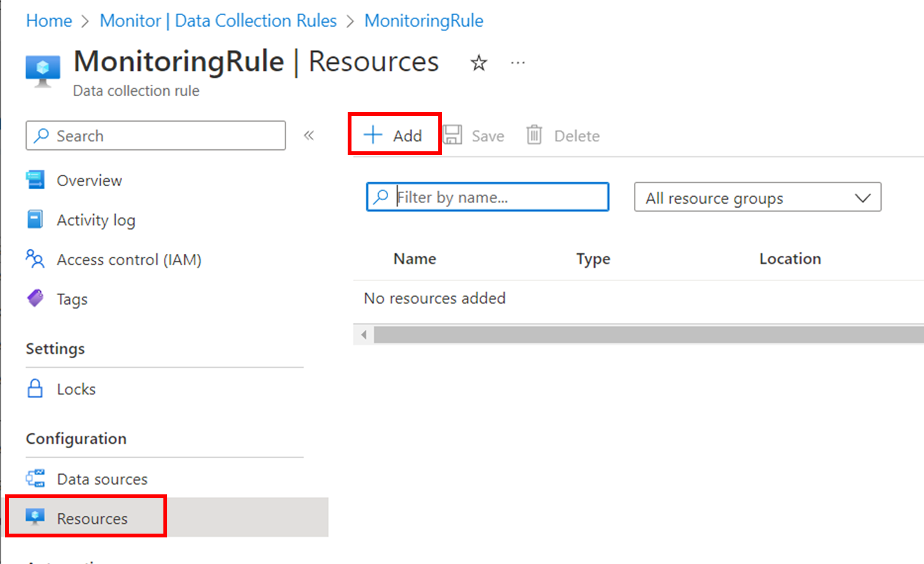Click the Configuration section heading
The height and width of the screenshot is (564, 924).
[x=76, y=439]
